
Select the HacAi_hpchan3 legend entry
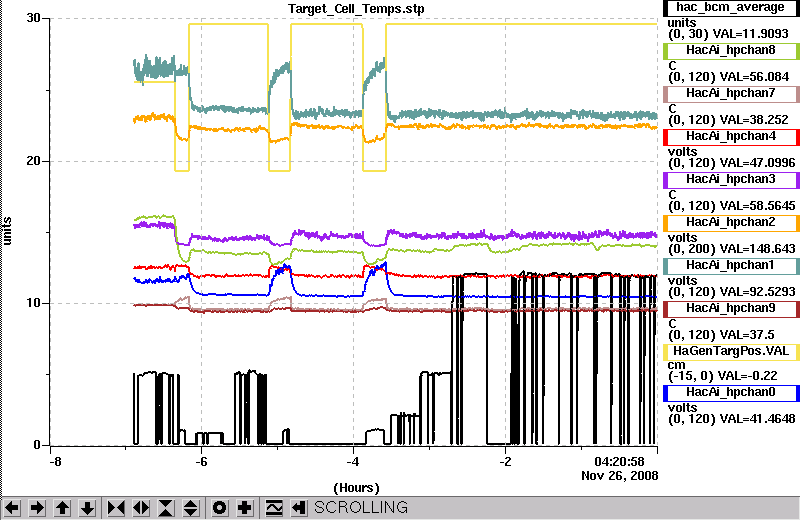[731, 179]
